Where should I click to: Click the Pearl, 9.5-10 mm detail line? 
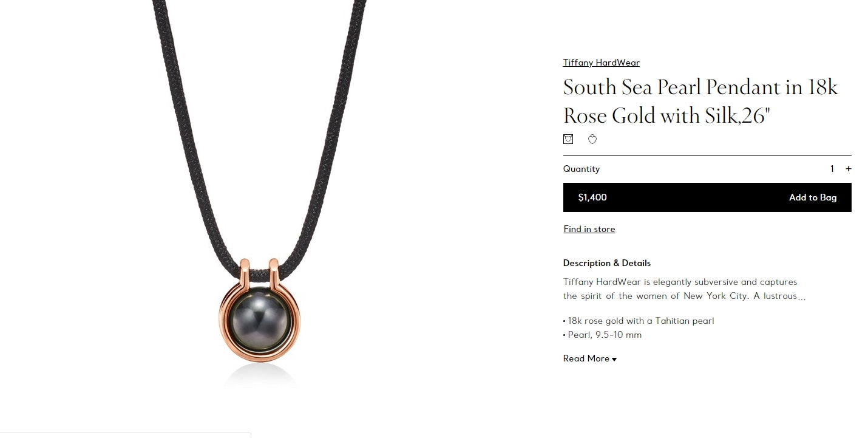coord(602,335)
